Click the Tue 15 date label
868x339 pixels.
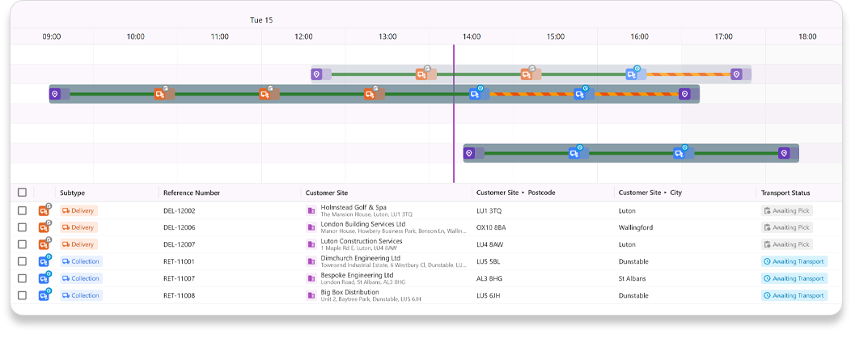pos(261,19)
